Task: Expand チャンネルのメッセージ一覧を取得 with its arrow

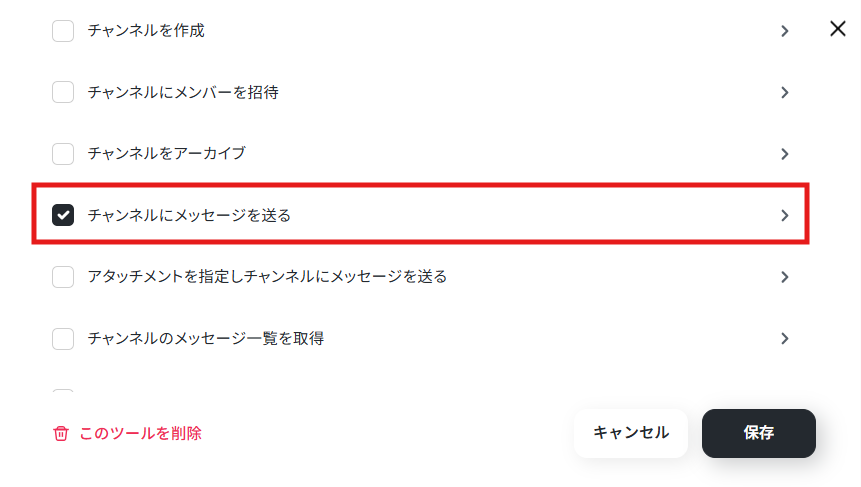Action: pyautogui.click(x=785, y=339)
